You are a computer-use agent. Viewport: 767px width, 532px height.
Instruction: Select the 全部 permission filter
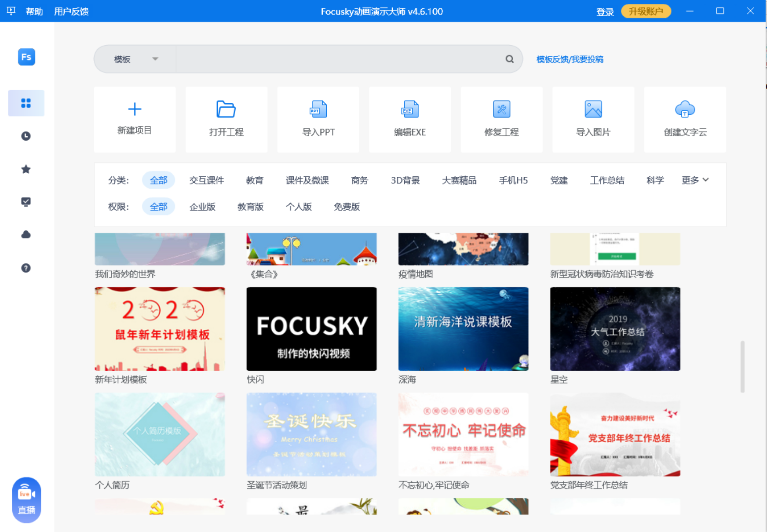point(158,207)
